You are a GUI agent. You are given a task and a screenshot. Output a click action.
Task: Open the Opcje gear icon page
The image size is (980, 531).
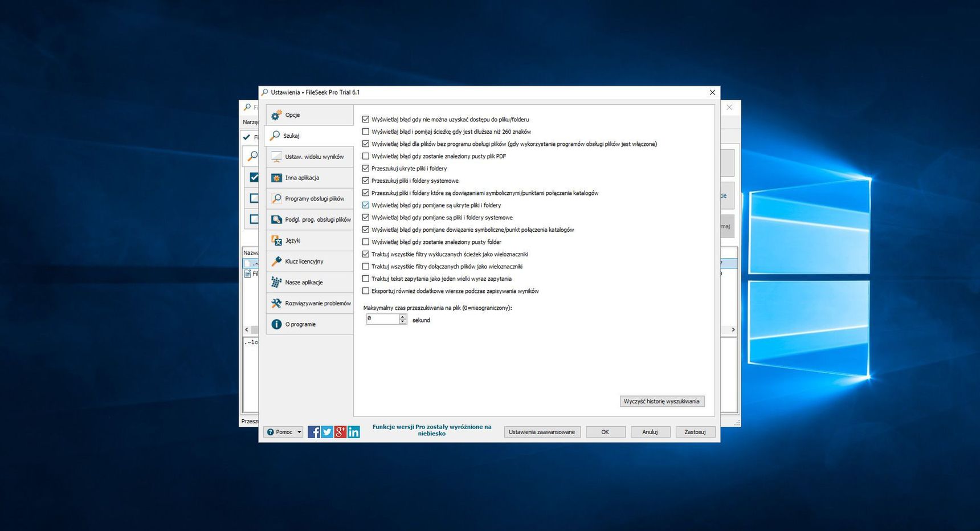click(276, 115)
